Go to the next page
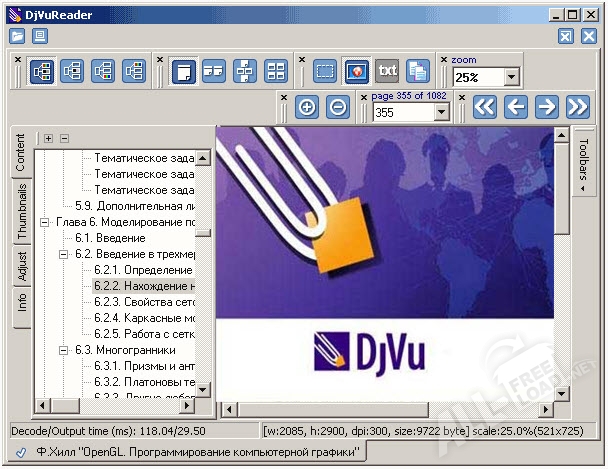This screenshot has width=608, height=469. pyautogui.click(x=546, y=107)
